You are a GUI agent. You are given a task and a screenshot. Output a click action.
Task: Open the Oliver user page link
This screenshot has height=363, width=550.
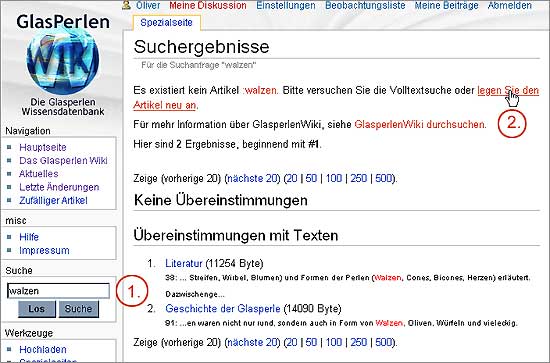pos(148,5)
